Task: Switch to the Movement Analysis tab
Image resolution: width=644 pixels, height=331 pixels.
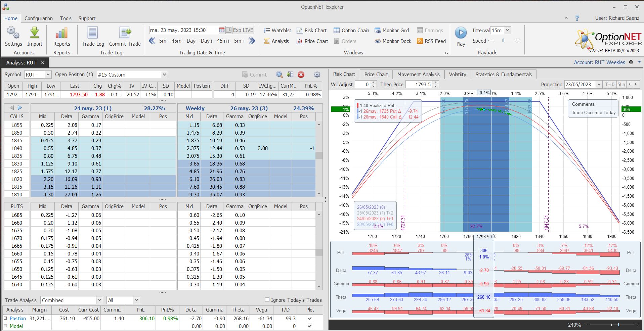Action: (x=418, y=74)
